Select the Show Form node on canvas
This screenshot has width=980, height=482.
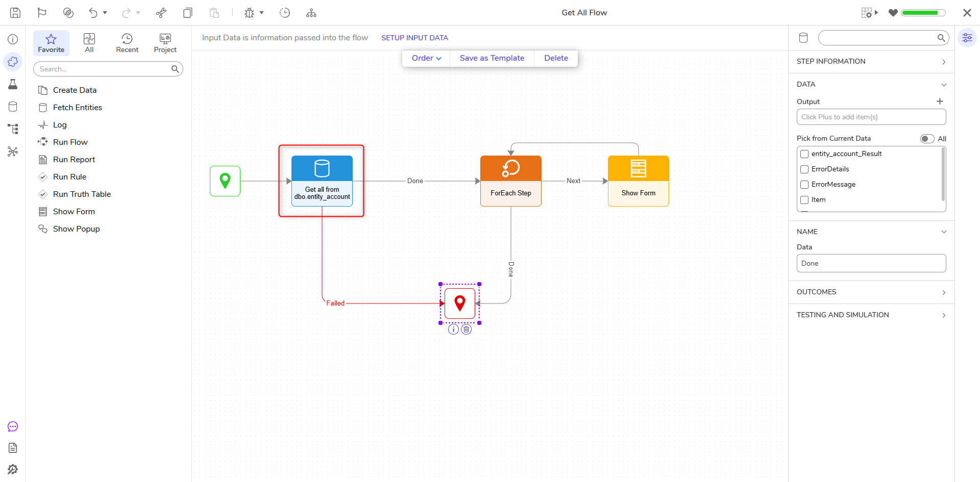pos(639,181)
